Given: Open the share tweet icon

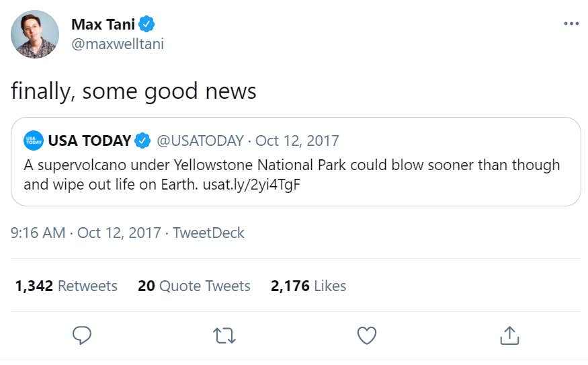Looking at the screenshot, I should [x=509, y=335].
